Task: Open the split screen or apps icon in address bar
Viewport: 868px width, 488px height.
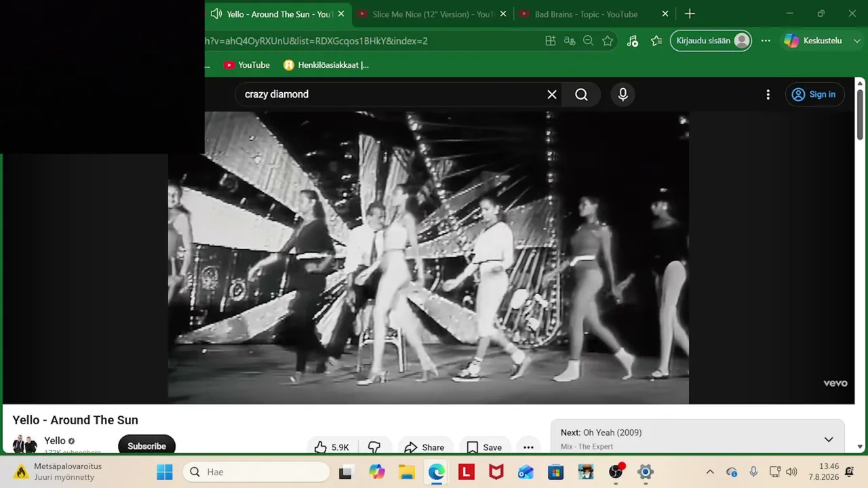Action: pyautogui.click(x=551, y=41)
